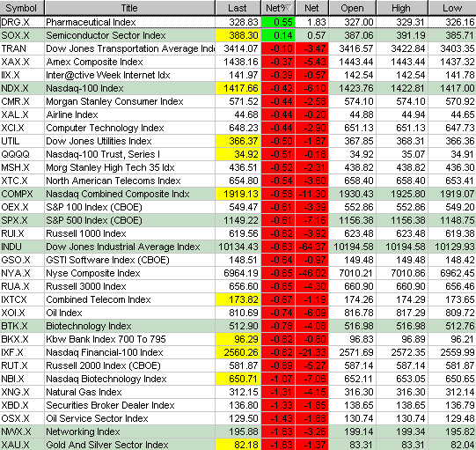Select the COMPX symbol row
476x450 pixels.
point(238,194)
